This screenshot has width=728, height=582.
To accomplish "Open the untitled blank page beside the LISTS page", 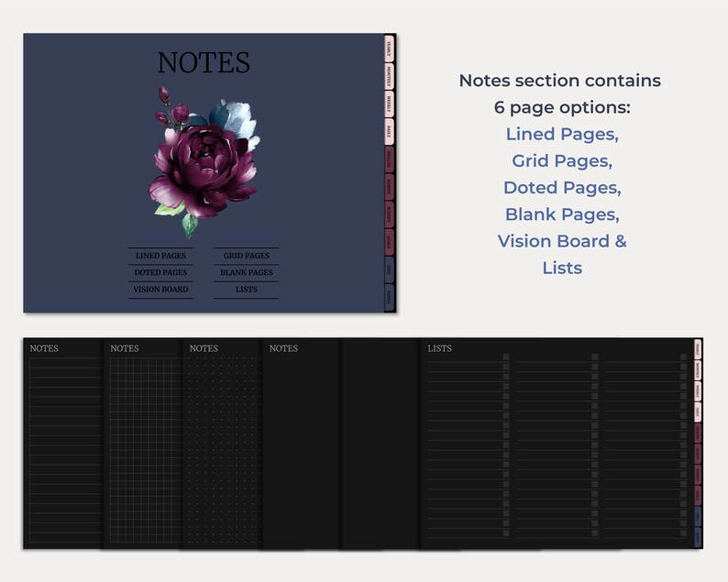I will click(x=381, y=444).
